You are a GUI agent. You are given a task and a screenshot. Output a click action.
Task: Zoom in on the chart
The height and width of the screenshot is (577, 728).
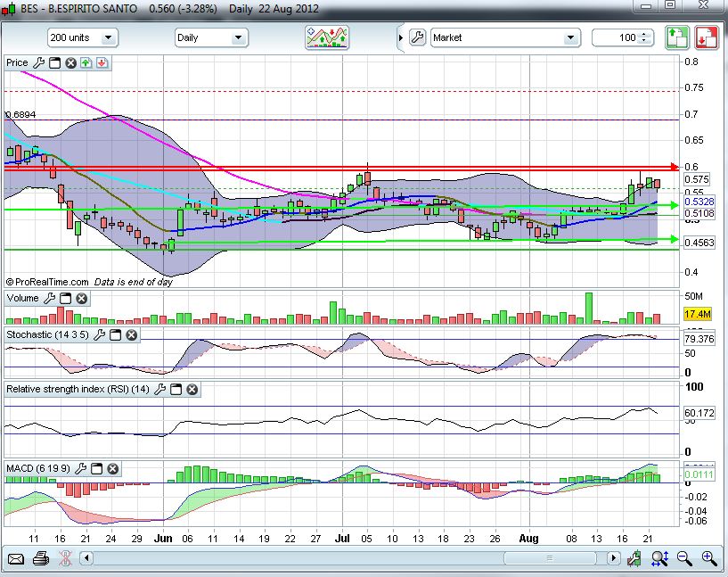pyautogui.click(x=709, y=558)
